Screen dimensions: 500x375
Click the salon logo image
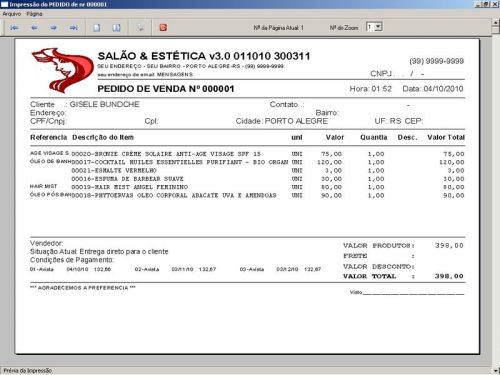(62, 70)
